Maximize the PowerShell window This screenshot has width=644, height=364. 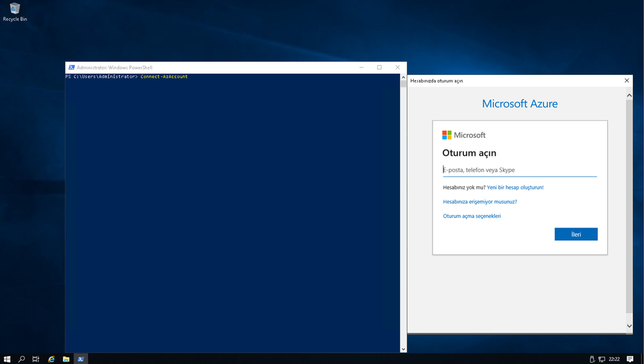[x=380, y=67]
